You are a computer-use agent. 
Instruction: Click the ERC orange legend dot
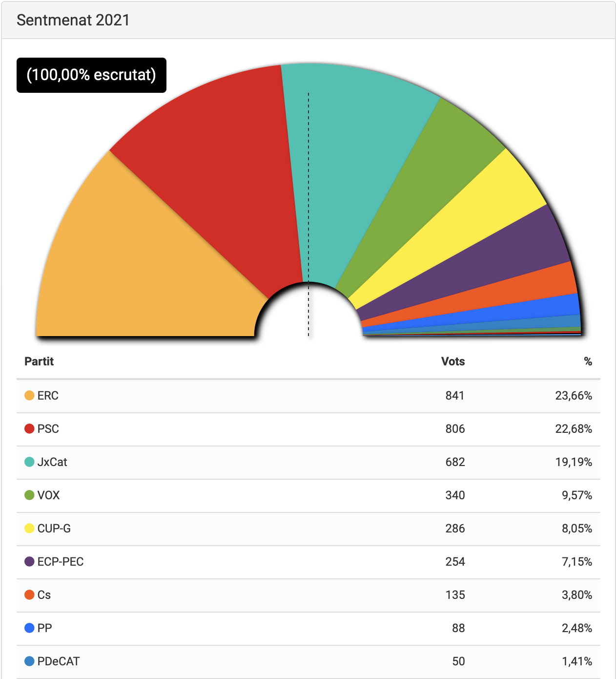[29, 396]
